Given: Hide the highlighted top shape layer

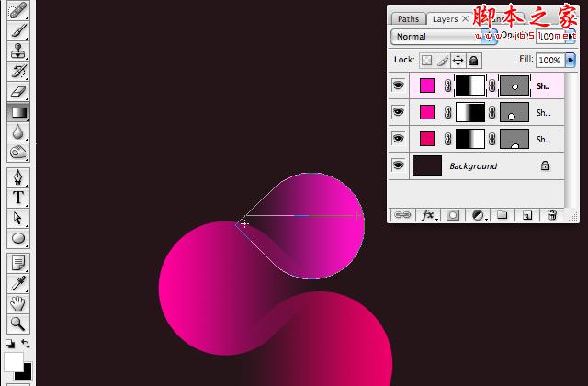Looking at the screenshot, I should 398,85.
